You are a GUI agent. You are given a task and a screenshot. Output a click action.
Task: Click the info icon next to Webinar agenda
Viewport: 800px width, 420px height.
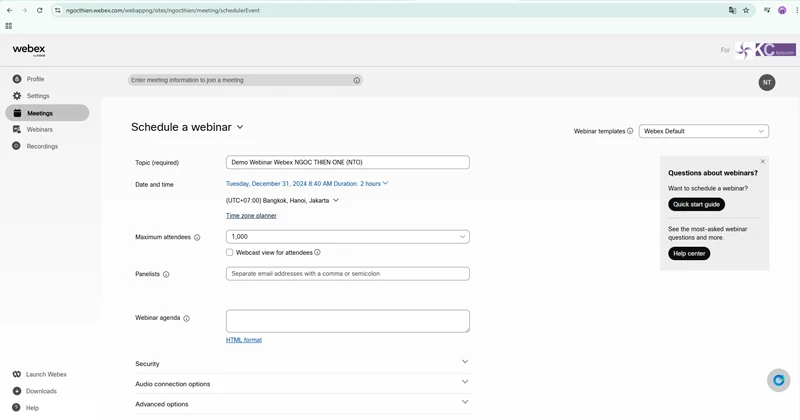click(186, 318)
